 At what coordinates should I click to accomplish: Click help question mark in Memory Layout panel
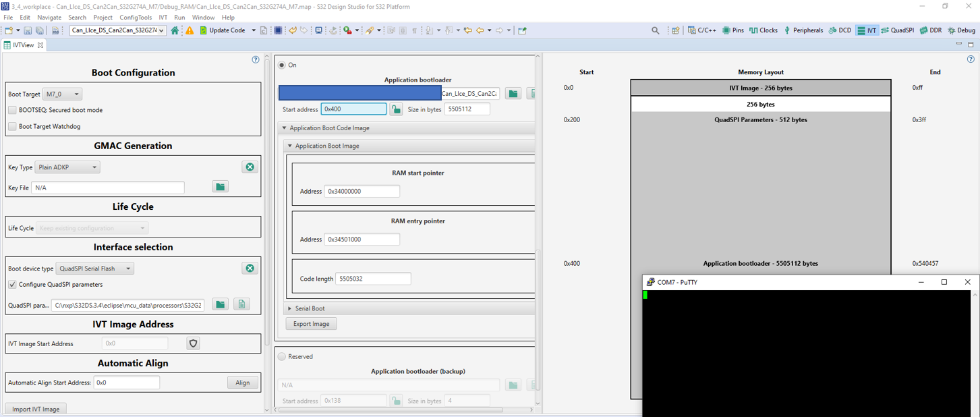(x=971, y=59)
